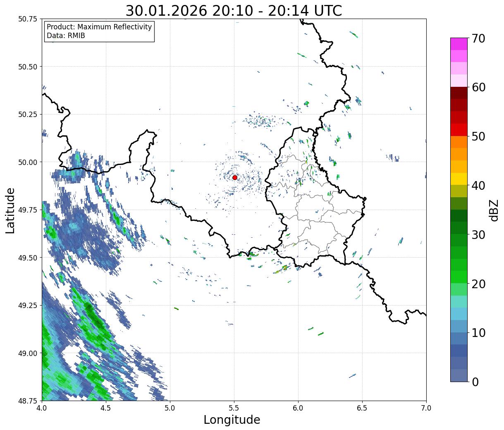Screen dimensions: 504x430
Task: Click the latitude tick label 50.50
Action: (x=28, y=67)
